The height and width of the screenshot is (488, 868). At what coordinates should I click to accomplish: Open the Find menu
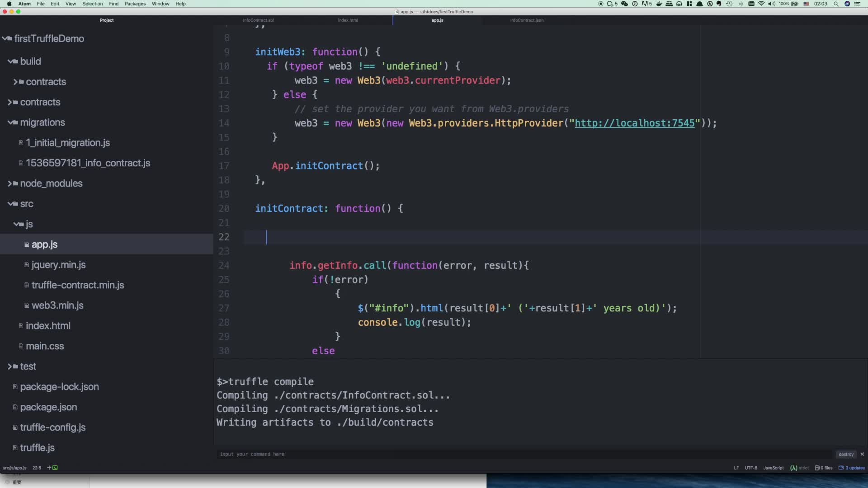point(114,4)
